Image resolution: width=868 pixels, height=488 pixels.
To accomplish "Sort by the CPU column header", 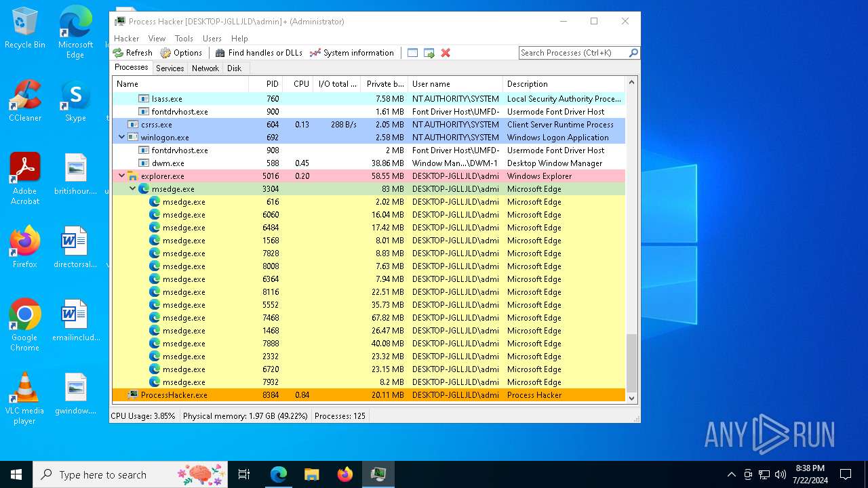I will [298, 84].
